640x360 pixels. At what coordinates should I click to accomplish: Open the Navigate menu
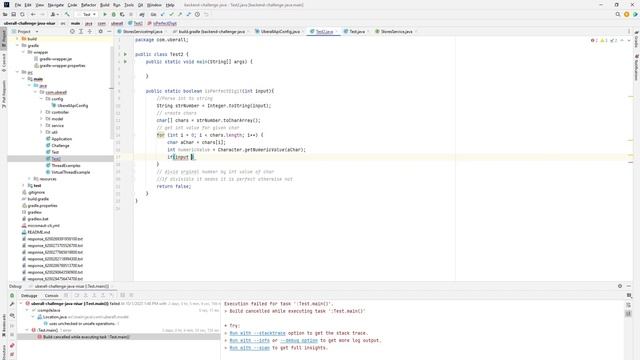[x=56, y=5]
